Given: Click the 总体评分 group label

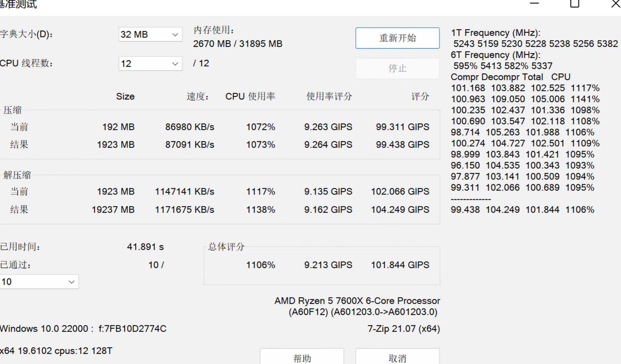Looking at the screenshot, I should tap(226, 247).
